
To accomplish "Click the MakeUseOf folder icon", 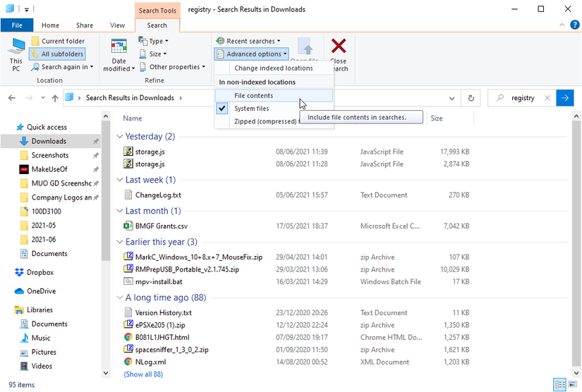I will (x=24, y=169).
